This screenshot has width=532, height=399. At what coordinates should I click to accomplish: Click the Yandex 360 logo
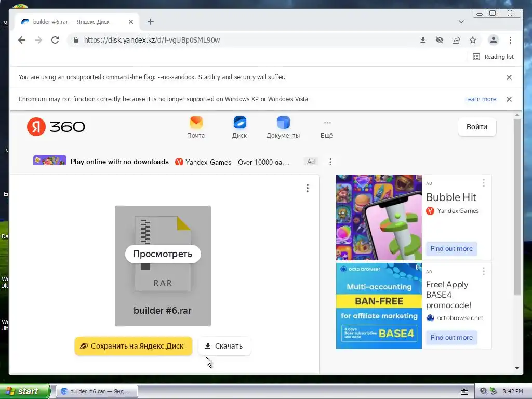tap(56, 127)
